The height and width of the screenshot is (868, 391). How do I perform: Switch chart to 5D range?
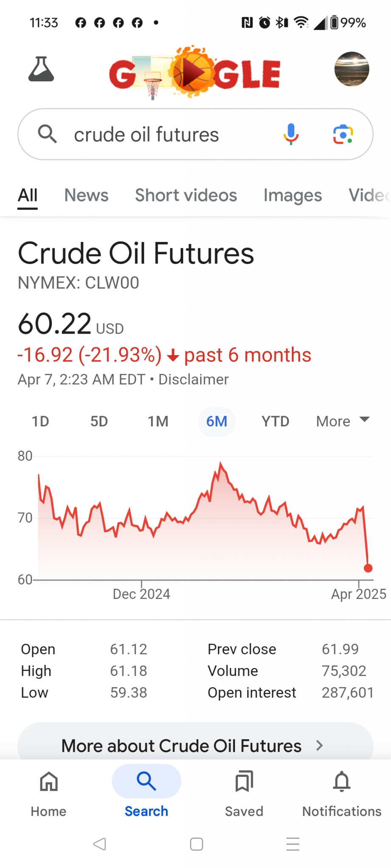point(99,421)
